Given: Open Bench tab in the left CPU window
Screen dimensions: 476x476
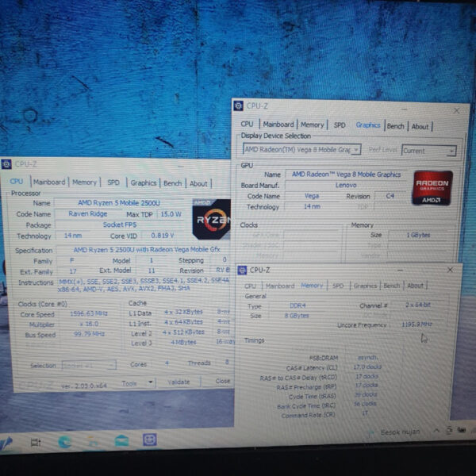Looking at the screenshot, I should 172,183.
